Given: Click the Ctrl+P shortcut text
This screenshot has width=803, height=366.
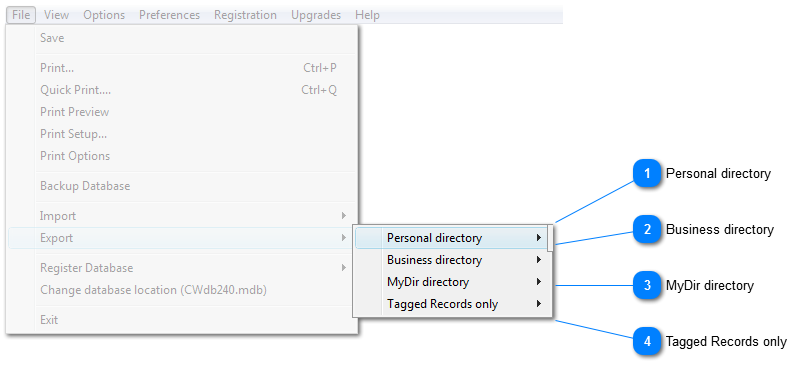Looking at the screenshot, I should [x=320, y=68].
